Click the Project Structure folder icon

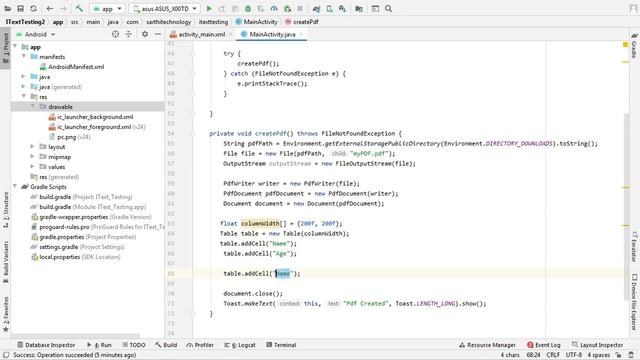(x=359, y=9)
